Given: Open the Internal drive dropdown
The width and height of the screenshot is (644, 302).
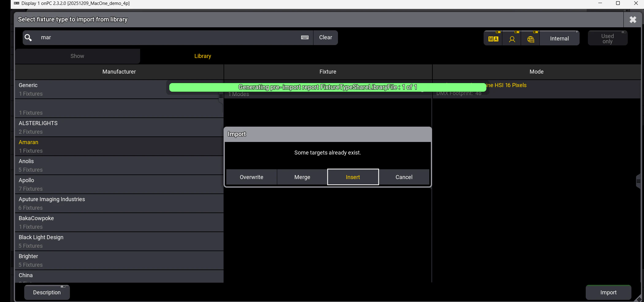Looking at the screenshot, I should pyautogui.click(x=559, y=38).
